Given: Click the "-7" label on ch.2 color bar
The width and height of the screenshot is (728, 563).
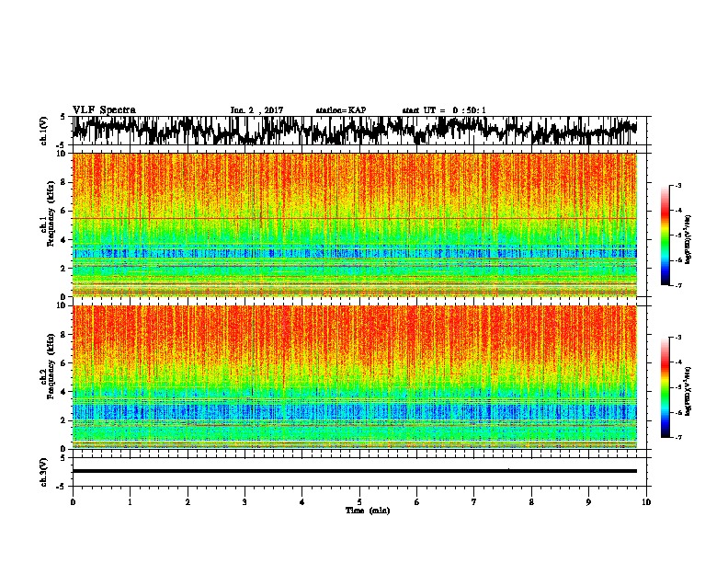Looking at the screenshot, I should pos(678,437).
